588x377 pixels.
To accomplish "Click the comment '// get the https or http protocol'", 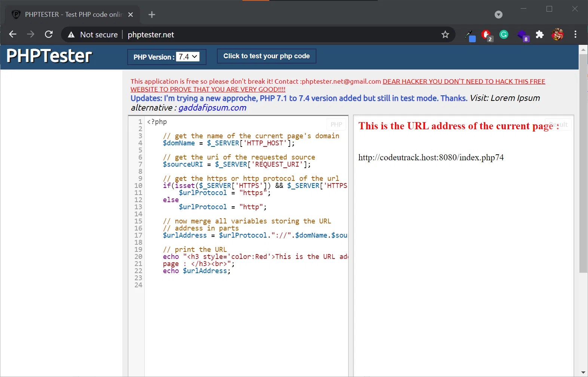I will pos(251,179).
